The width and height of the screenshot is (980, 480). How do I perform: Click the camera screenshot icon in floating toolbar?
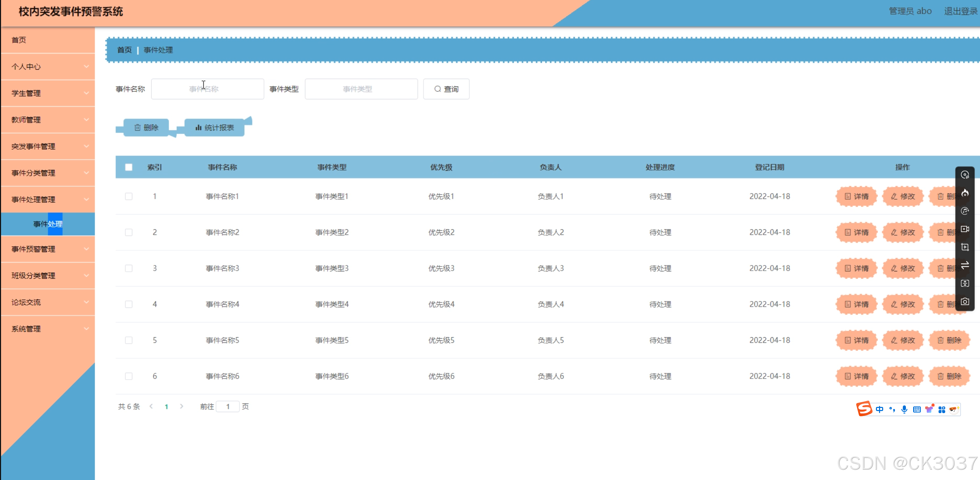964,301
